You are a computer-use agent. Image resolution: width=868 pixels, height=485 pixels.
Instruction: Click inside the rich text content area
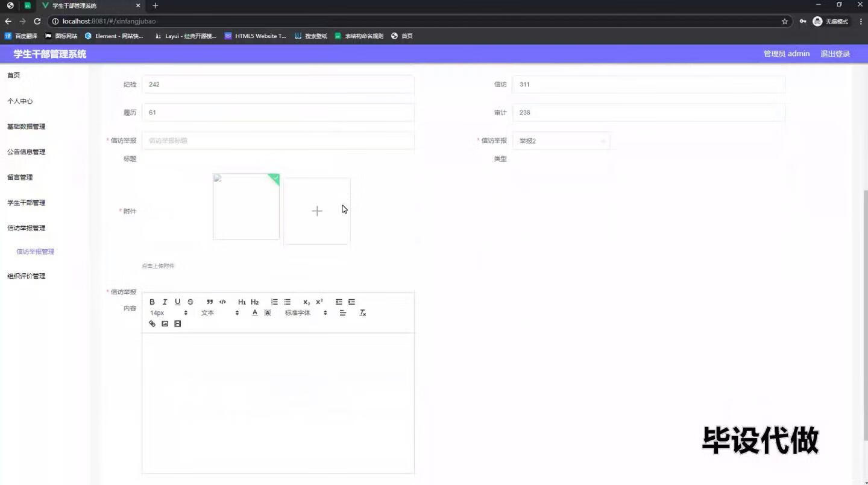click(278, 403)
